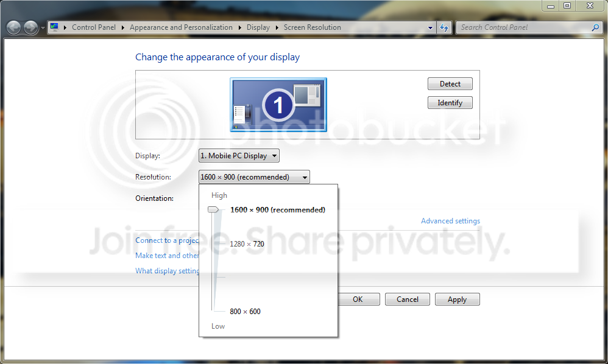Image resolution: width=608 pixels, height=364 pixels.
Task: Go back with the Back arrow button
Action: coord(14,27)
